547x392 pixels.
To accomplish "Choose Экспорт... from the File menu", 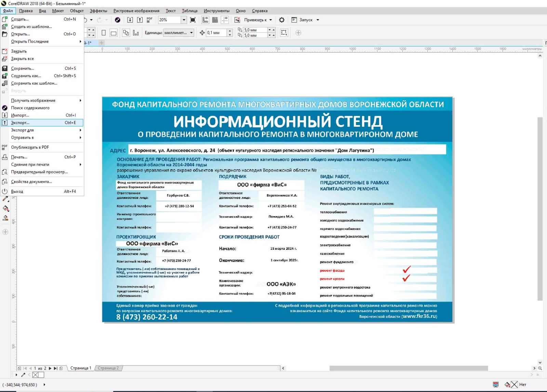I will [42, 123].
